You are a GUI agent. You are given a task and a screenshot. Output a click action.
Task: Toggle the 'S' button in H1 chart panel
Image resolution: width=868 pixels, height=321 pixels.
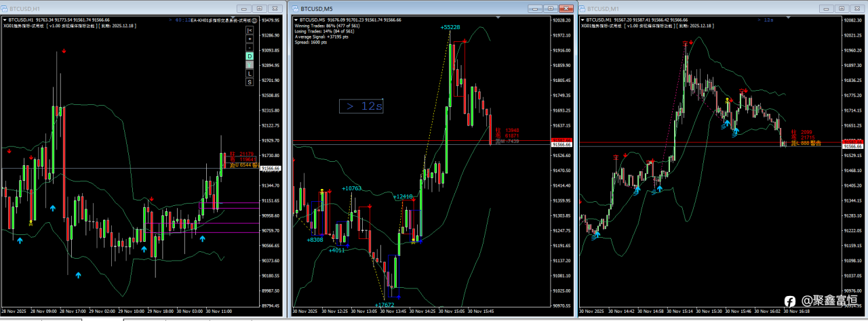pyautogui.click(x=250, y=82)
